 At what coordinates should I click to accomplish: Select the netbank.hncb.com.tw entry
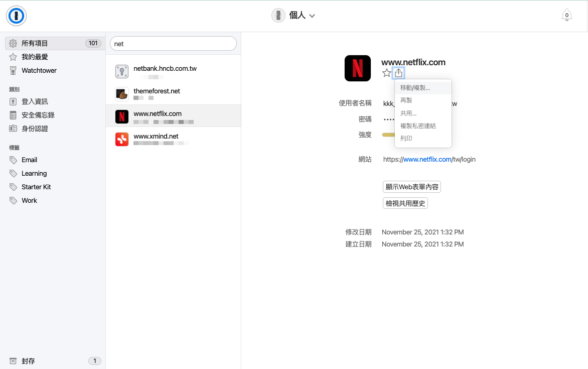pyautogui.click(x=173, y=71)
